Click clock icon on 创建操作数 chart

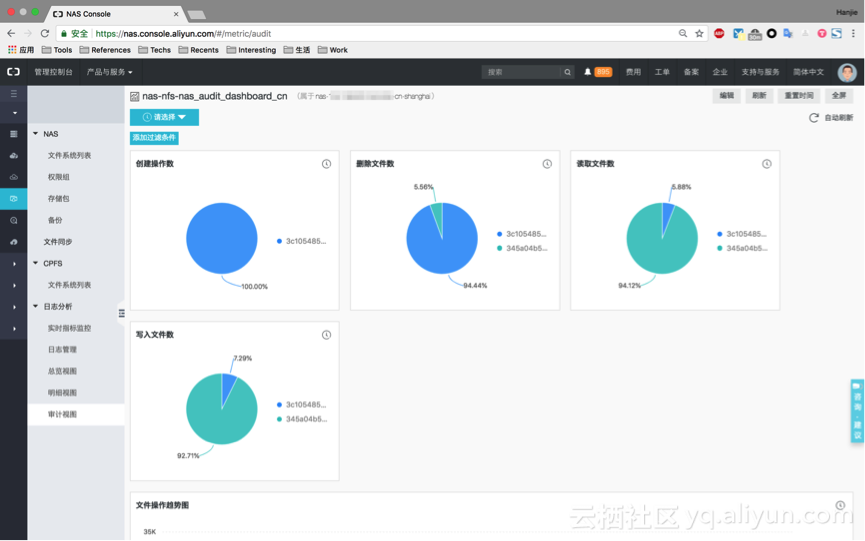click(327, 164)
